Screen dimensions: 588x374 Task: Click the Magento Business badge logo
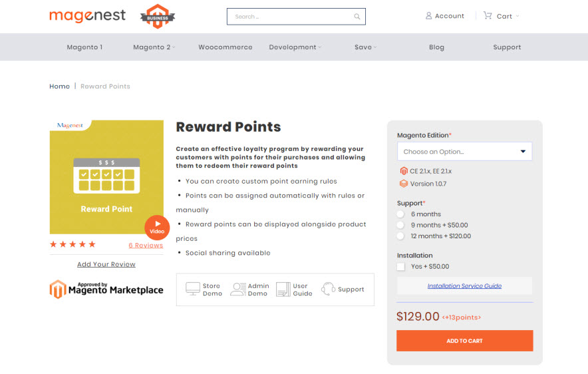[x=158, y=16]
